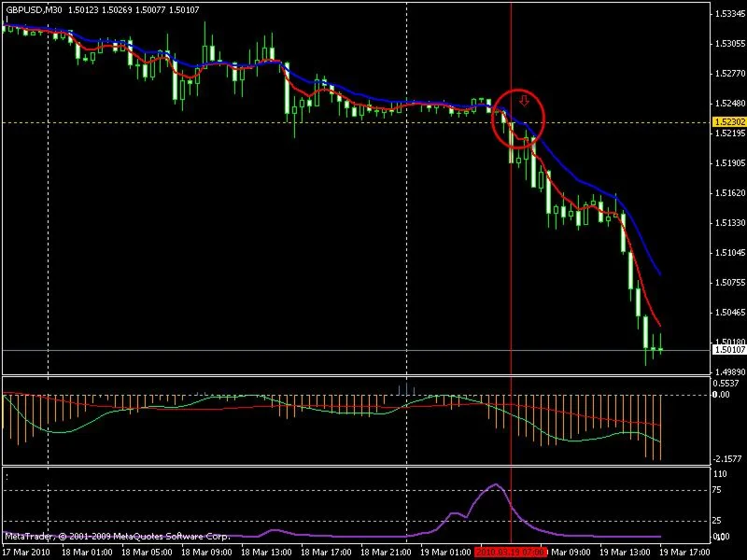This screenshot has width=747, height=560.
Task: Click the 18 Mar 13:00 time label
Action: click(266, 553)
